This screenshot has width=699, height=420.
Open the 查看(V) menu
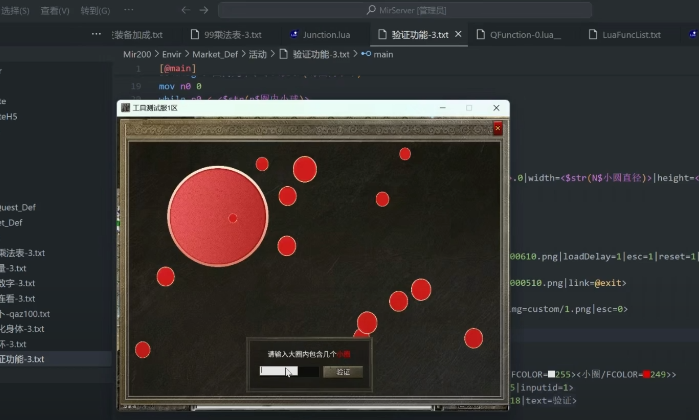(55, 10)
